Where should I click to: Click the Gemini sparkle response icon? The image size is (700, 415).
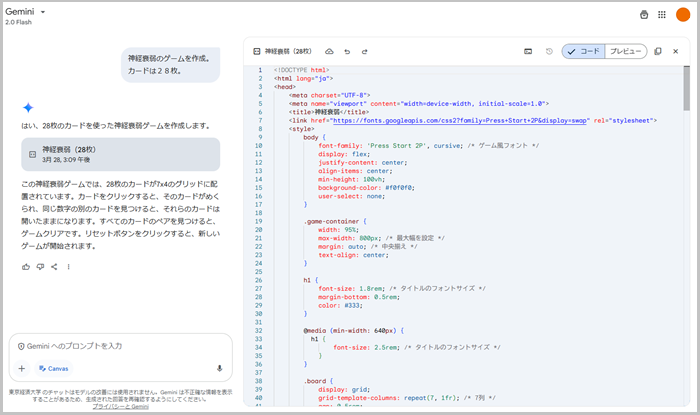pyautogui.click(x=28, y=108)
